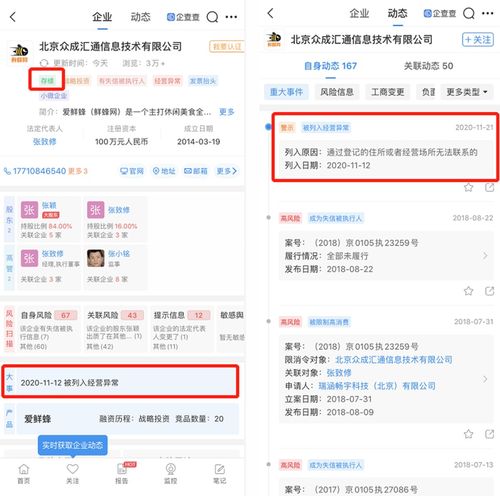Go back from right dynamics page
The image size is (500, 496).
(x=270, y=13)
